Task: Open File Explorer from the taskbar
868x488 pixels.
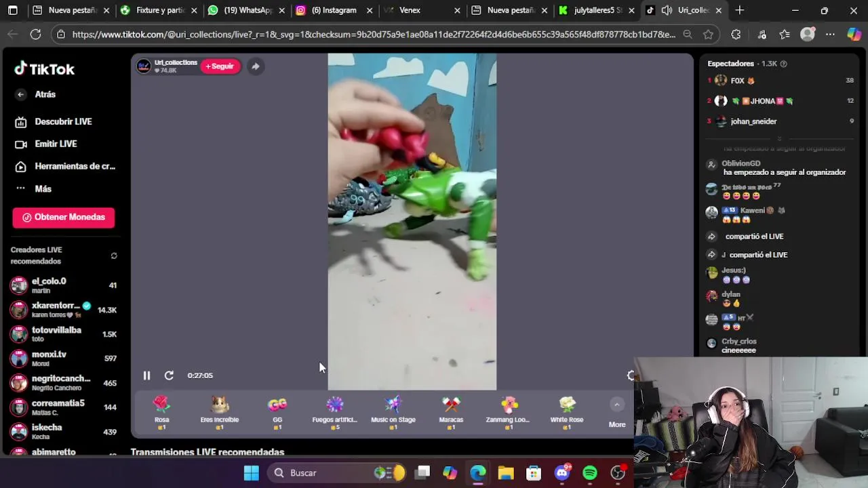Action: click(x=506, y=473)
